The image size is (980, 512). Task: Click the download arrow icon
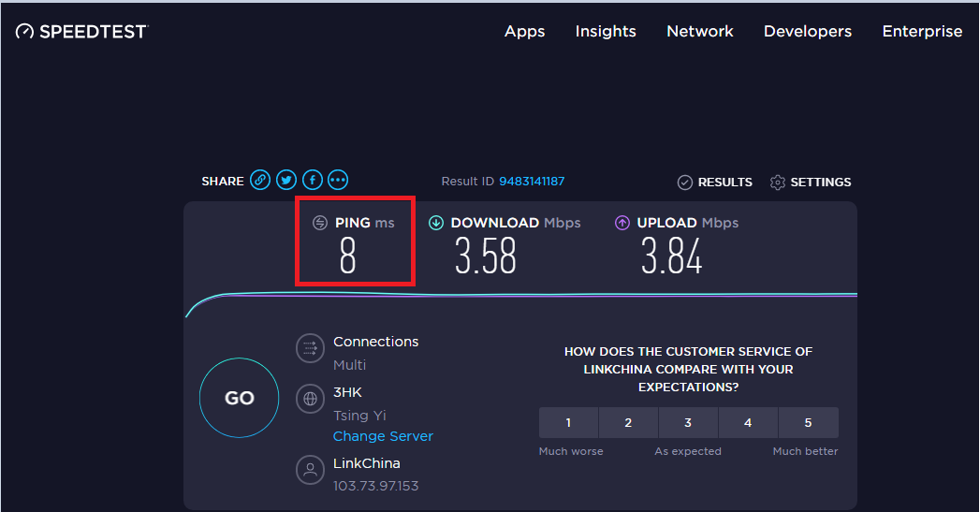coord(435,223)
